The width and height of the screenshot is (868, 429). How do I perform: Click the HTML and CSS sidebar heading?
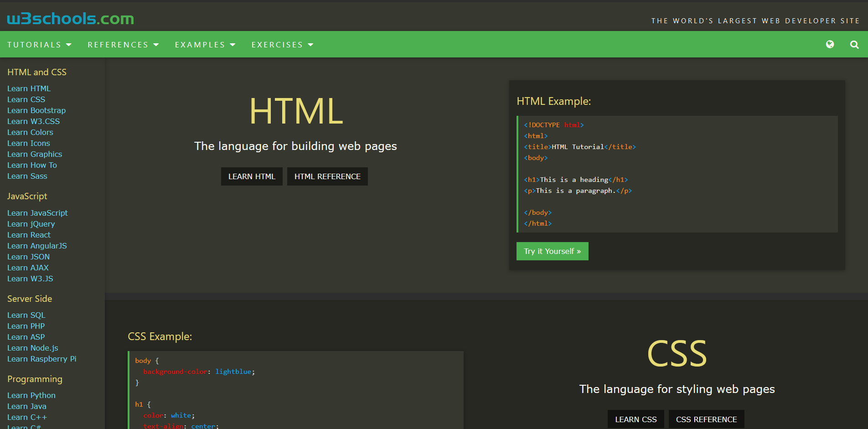point(37,72)
